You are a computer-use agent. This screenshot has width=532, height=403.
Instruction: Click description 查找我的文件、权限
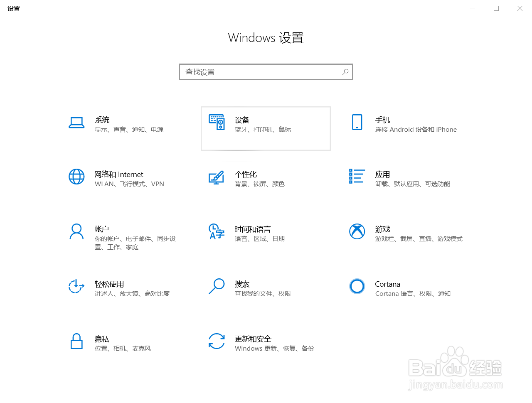click(263, 294)
